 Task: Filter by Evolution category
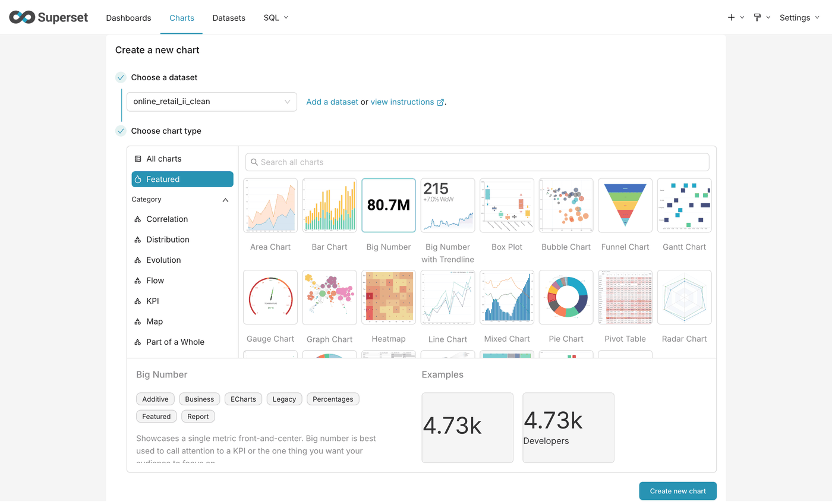182,260
